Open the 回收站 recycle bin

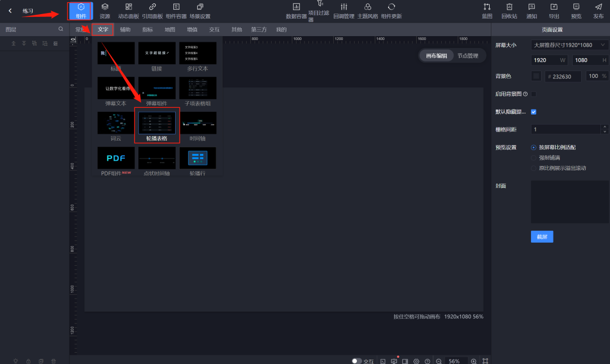[x=509, y=11]
